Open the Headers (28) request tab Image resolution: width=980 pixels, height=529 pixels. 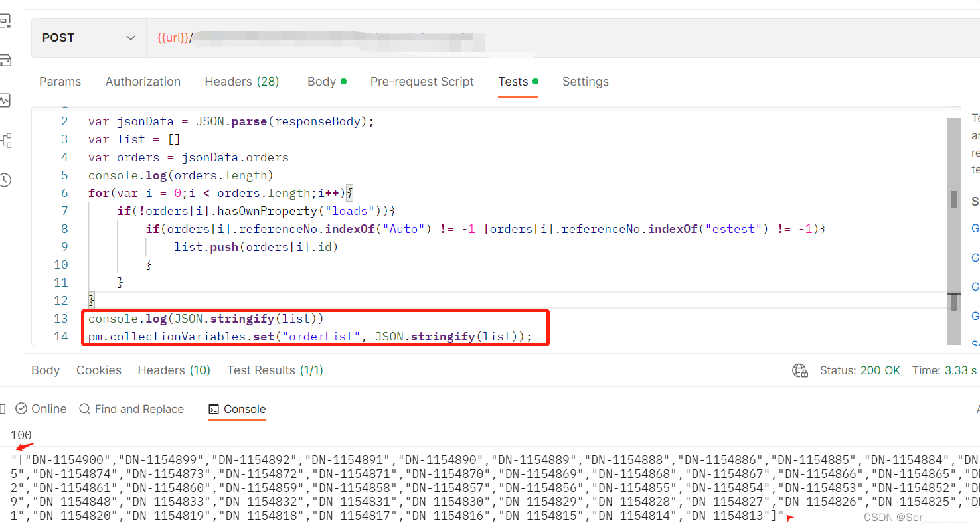[242, 81]
